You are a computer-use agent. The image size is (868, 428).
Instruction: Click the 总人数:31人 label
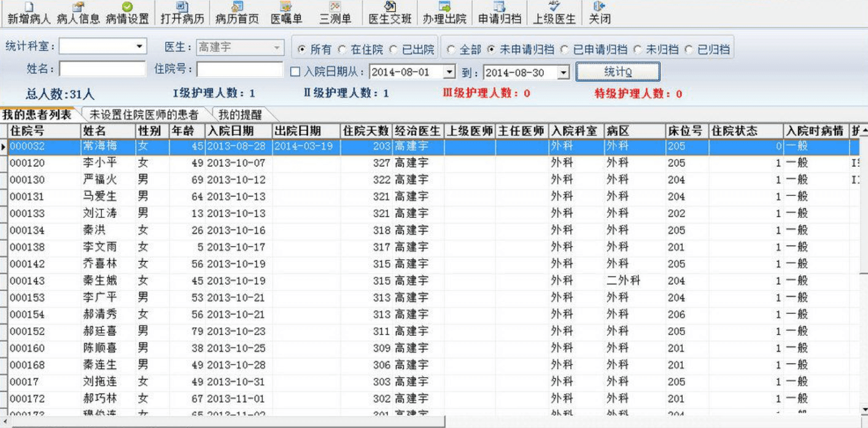click(60, 94)
